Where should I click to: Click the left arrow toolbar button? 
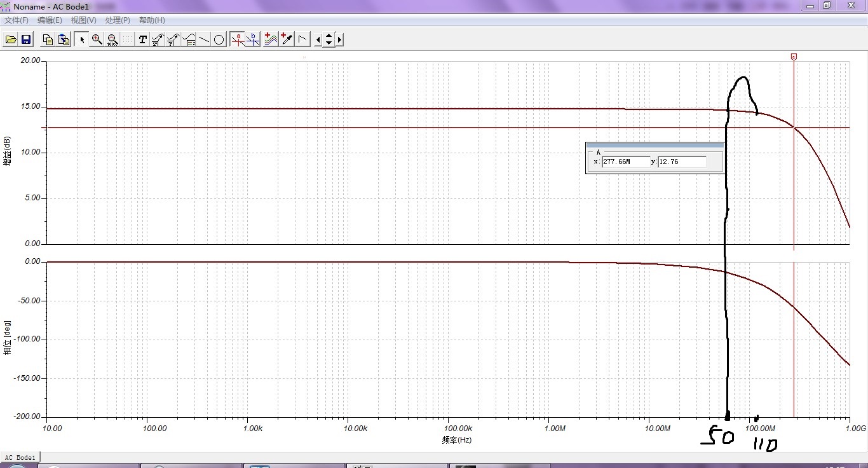318,39
